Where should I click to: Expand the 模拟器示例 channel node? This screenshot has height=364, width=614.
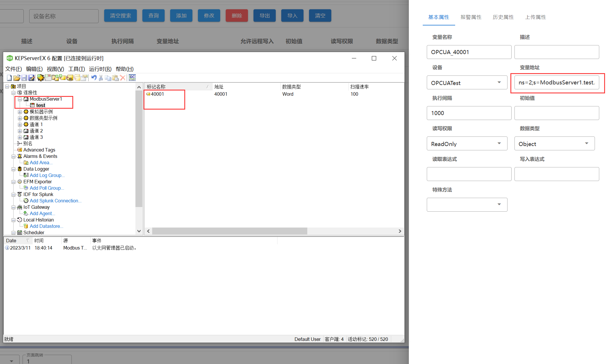coord(20,112)
